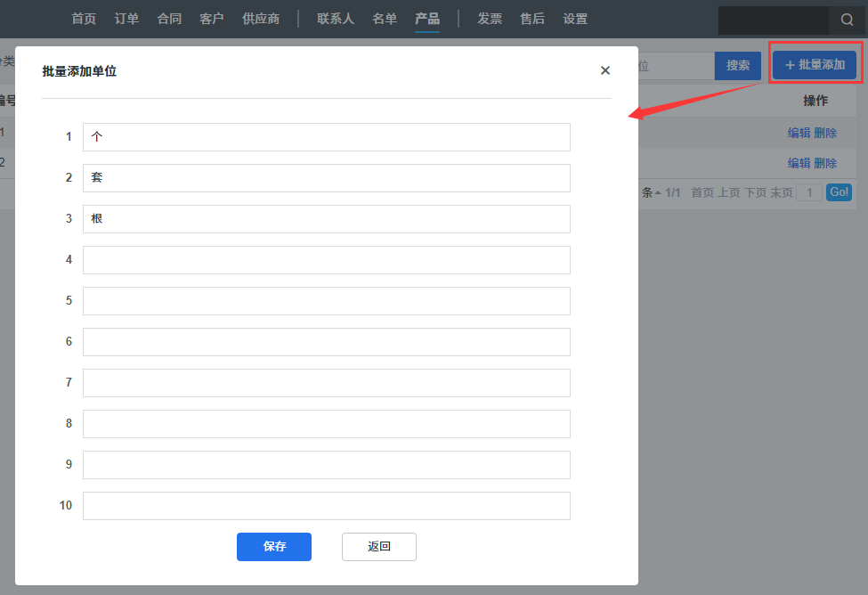Select the 发票 navigation item
Image resolution: width=868 pixels, height=595 pixels.
490,19
